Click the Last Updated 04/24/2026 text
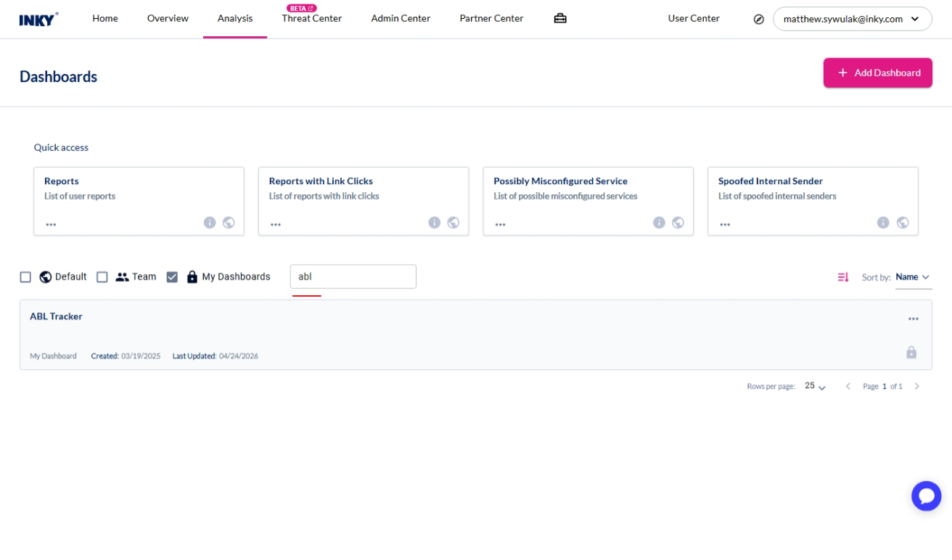 [216, 356]
